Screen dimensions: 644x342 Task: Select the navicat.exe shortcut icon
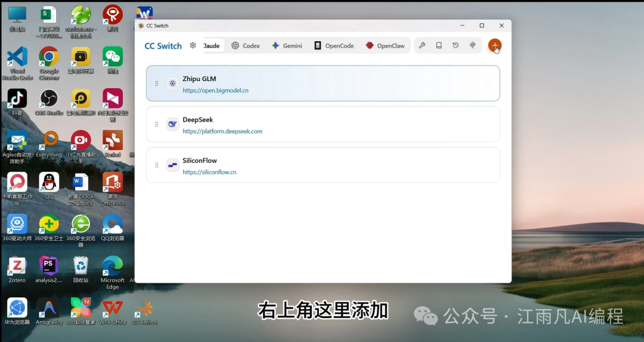(x=81, y=22)
